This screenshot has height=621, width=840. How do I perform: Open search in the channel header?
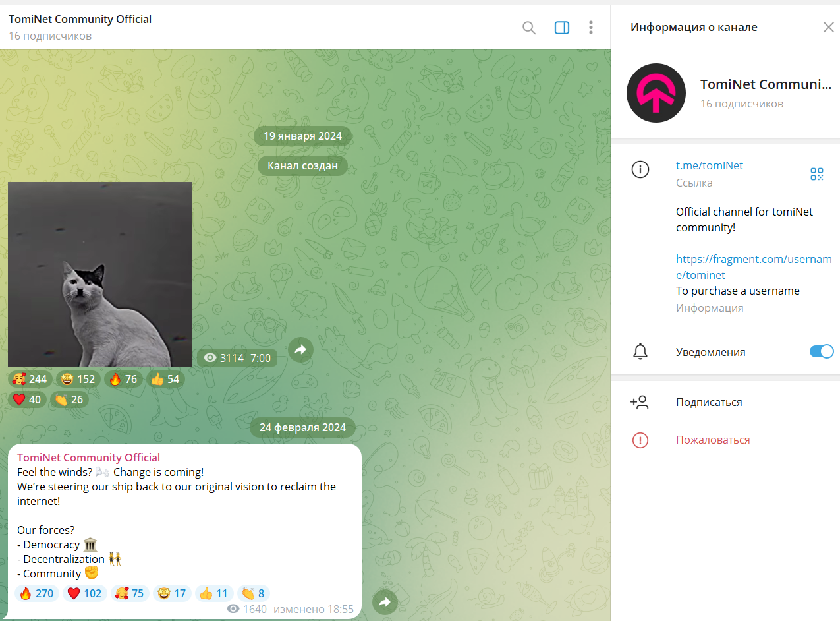[x=529, y=28]
